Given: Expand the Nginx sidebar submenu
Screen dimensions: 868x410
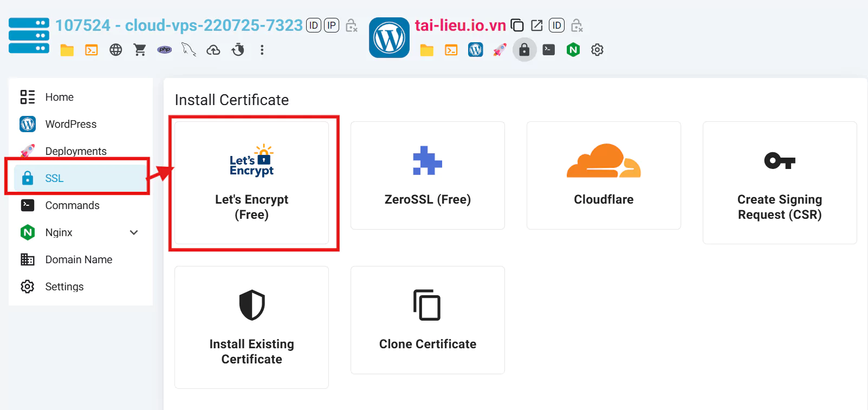Looking at the screenshot, I should point(134,232).
